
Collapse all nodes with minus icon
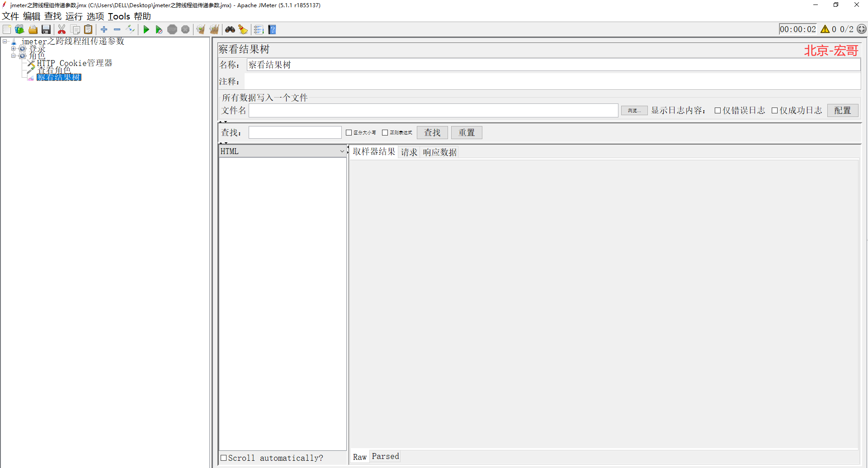click(117, 29)
